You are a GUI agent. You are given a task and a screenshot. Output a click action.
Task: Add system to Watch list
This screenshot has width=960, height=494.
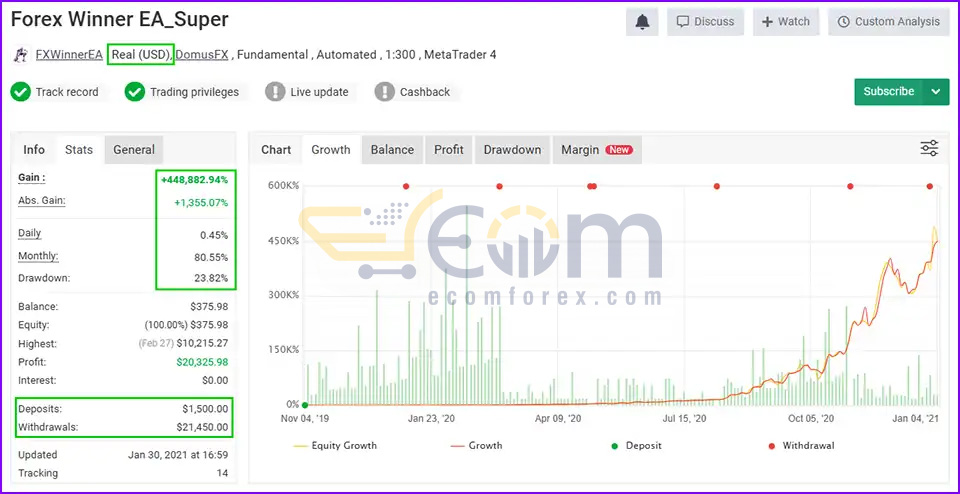786,22
